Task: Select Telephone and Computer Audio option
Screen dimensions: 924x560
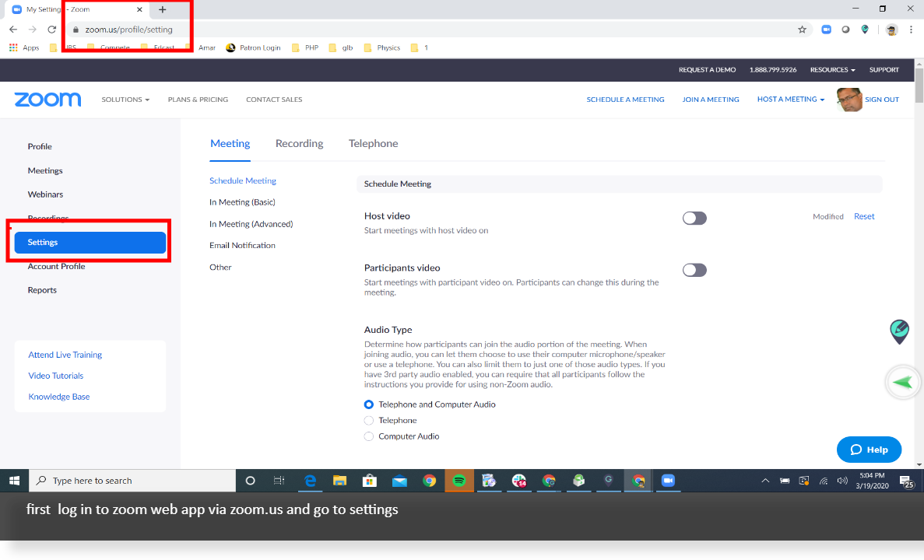Action: click(x=369, y=404)
